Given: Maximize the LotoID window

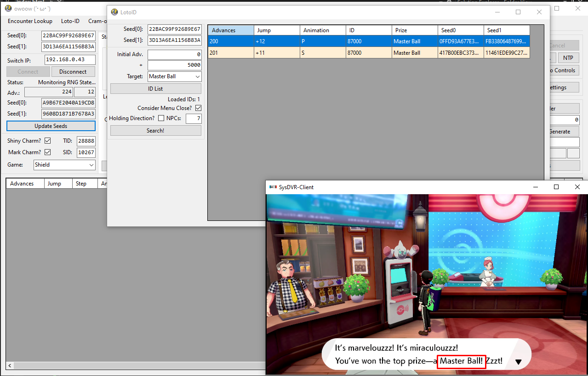Looking at the screenshot, I should (518, 12).
